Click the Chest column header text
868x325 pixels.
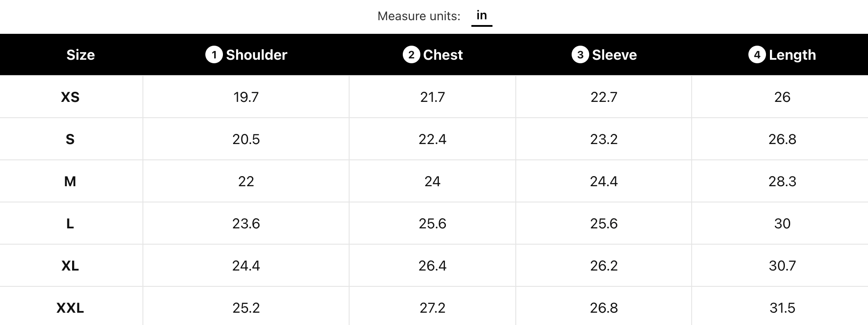[443, 55]
